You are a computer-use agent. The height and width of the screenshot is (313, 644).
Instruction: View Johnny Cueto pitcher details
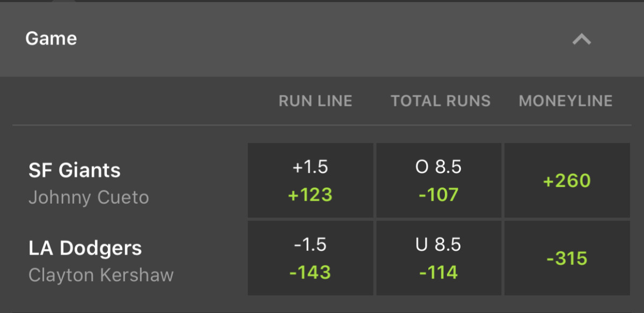click(89, 198)
